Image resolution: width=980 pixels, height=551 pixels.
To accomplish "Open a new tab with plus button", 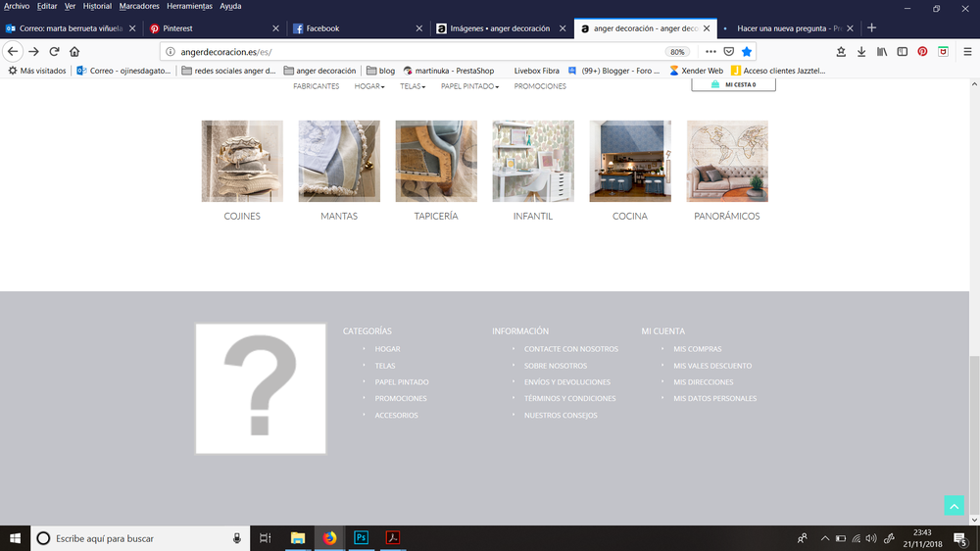I will tap(871, 28).
